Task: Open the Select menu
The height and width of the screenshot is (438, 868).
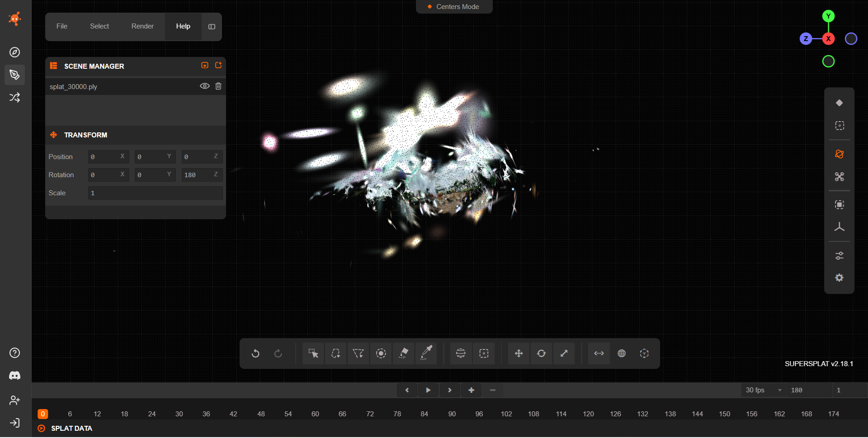Action: coord(99,26)
